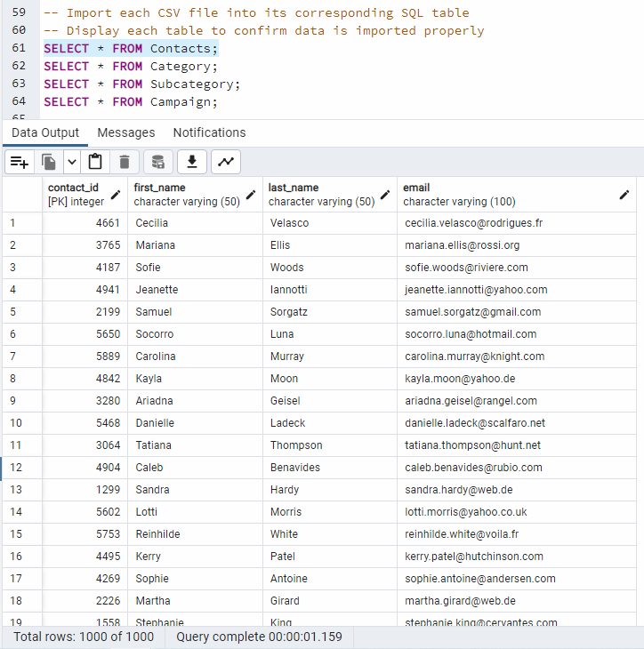Screen dimensions: 644x649
Task: Click email cell tatiana.thompson@hunt.net
Action: (x=517, y=445)
